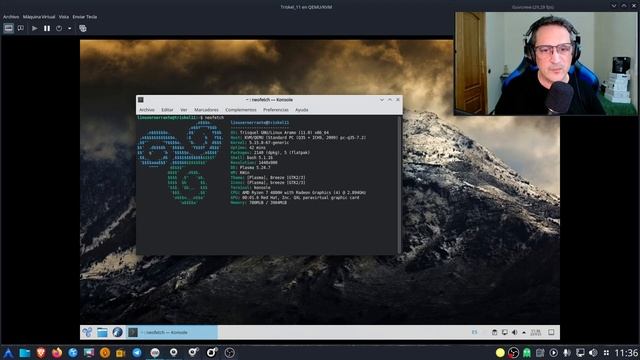Open the Archivo menu in virt-manager
Image resolution: width=640 pixels, height=360 pixels.
click(11, 17)
